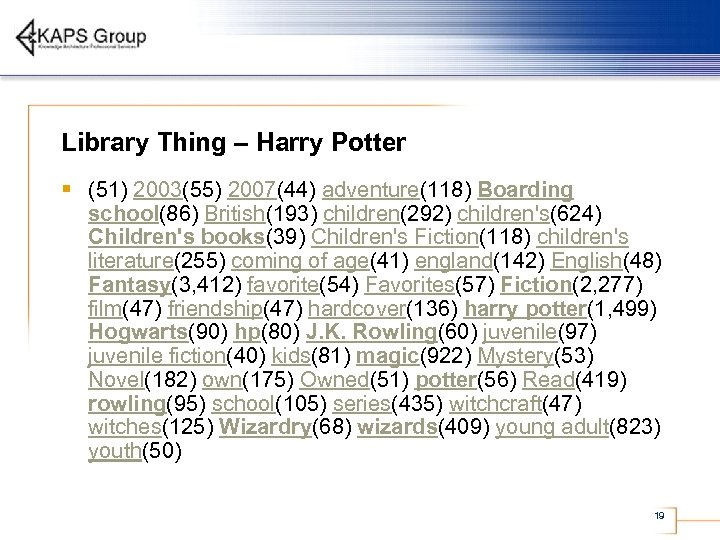Select the kids tag
Viewport: 720px width, 540px height.
291,356
